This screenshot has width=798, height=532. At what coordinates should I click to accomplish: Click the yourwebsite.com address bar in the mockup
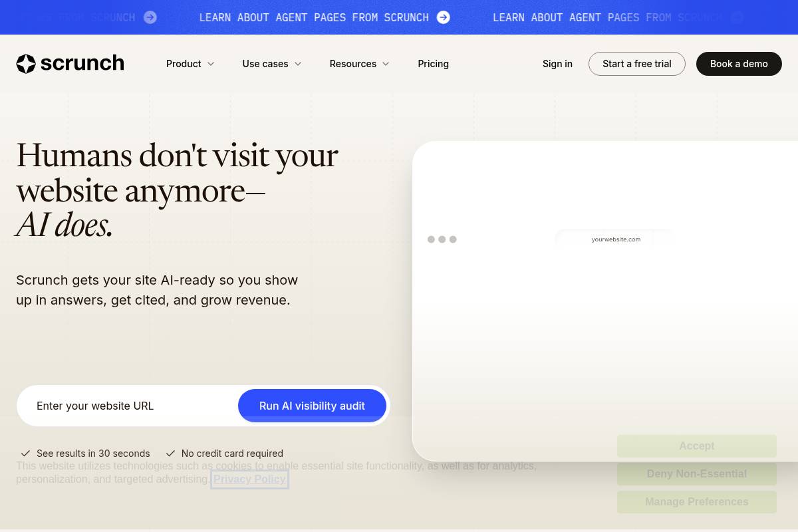(x=616, y=239)
